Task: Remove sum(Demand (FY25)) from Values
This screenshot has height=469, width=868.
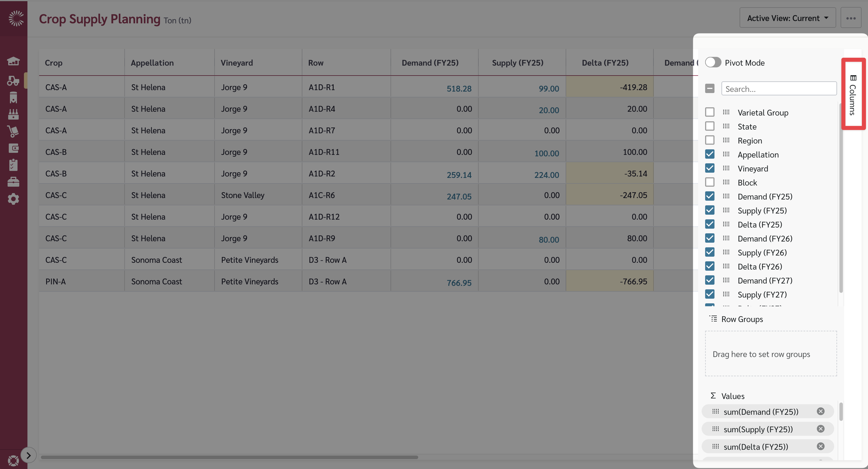Action: (820, 411)
